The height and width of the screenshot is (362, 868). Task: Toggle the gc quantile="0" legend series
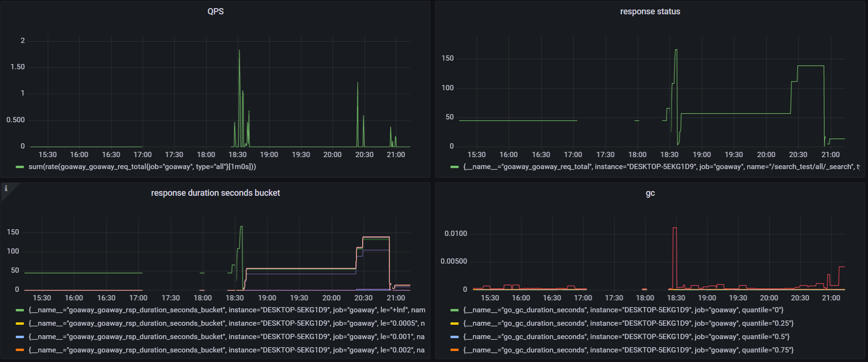[x=623, y=310]
